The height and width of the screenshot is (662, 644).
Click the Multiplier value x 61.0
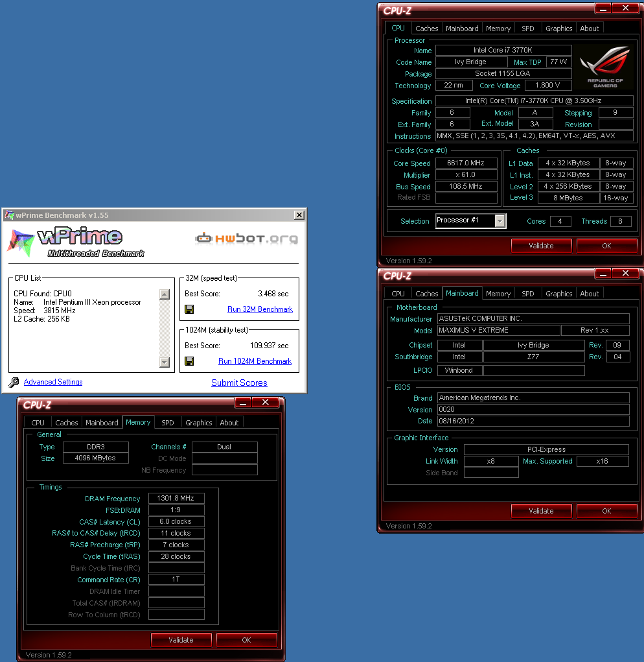tap(466, 175)
